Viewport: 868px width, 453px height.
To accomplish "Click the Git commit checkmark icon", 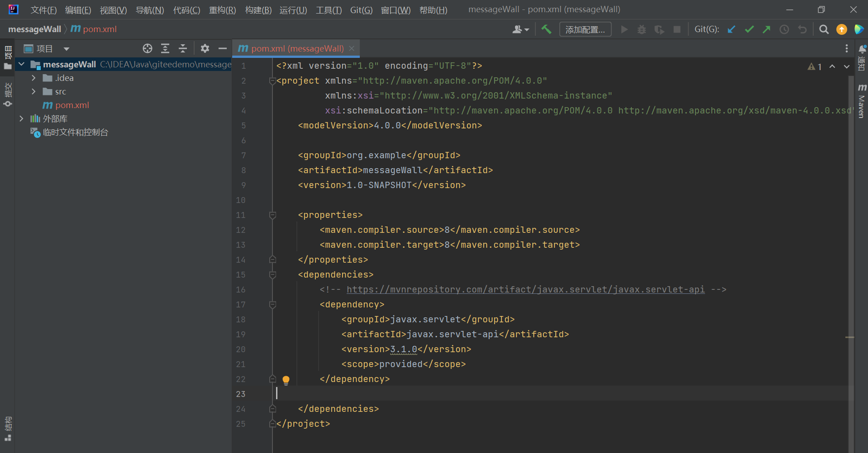I will (749, 29).
